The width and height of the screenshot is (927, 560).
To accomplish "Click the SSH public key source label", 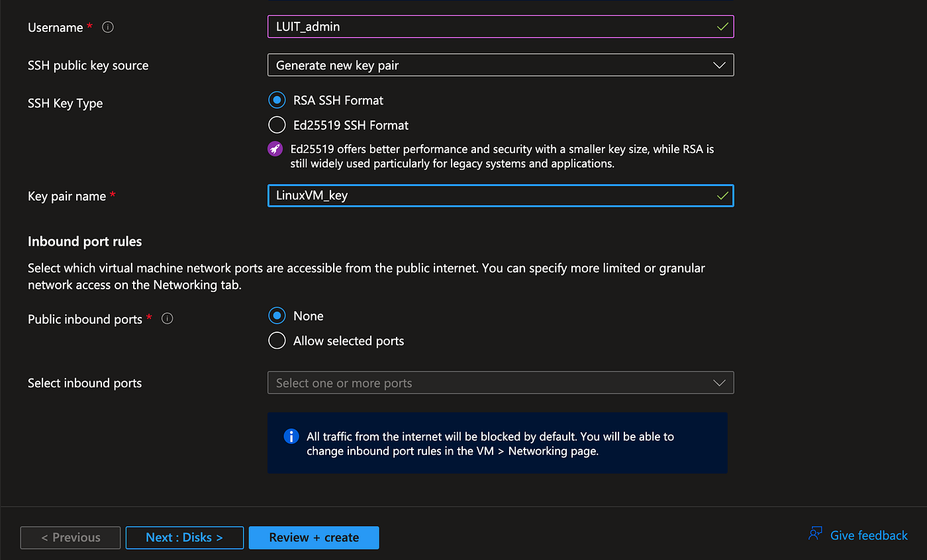I will (88, 66).
